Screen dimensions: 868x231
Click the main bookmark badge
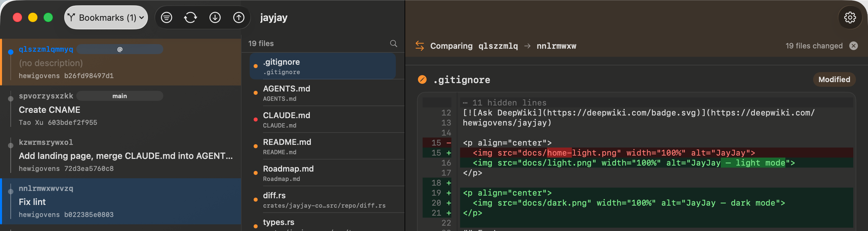pos(119,96)
